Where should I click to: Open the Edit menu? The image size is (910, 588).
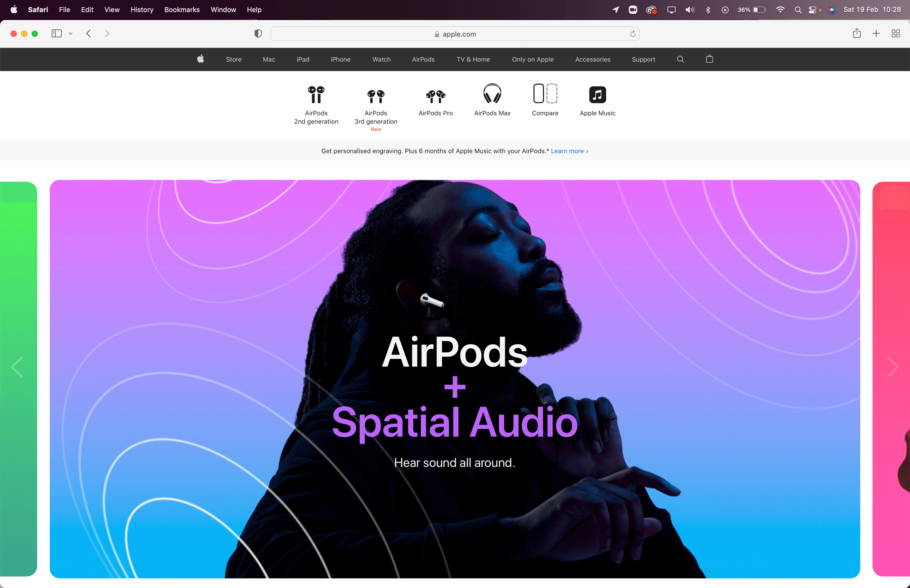pyautogui.click(x=87, y=9)
